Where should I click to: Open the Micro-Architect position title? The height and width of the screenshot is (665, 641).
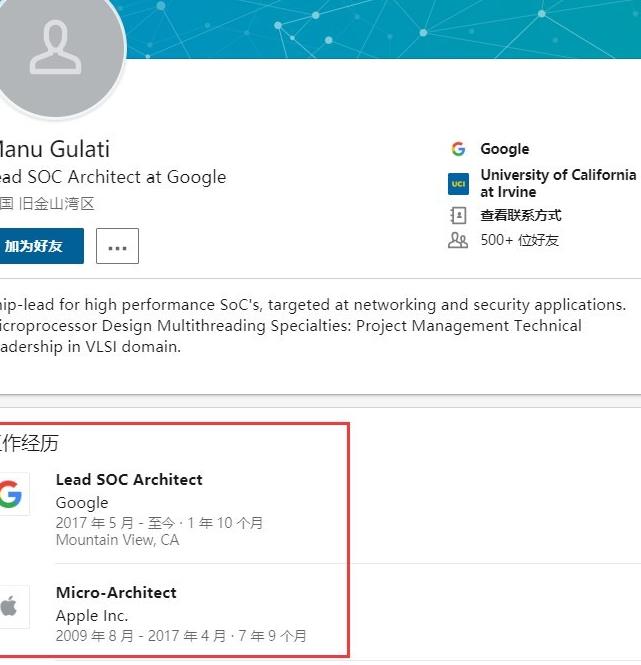pyautogui.click(x=116, y=592)
